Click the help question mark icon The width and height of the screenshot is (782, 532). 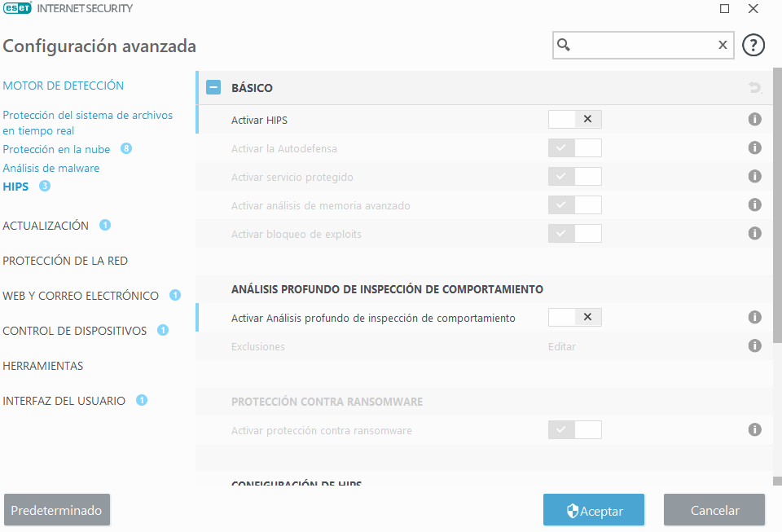[x=753, y=46]
